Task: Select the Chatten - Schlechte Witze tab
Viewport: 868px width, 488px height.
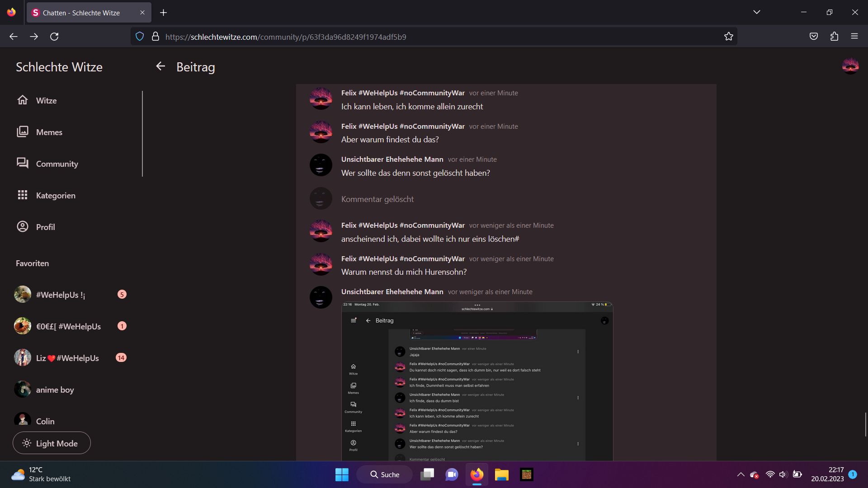Action: pyautogui.click(x=81, y=13)
